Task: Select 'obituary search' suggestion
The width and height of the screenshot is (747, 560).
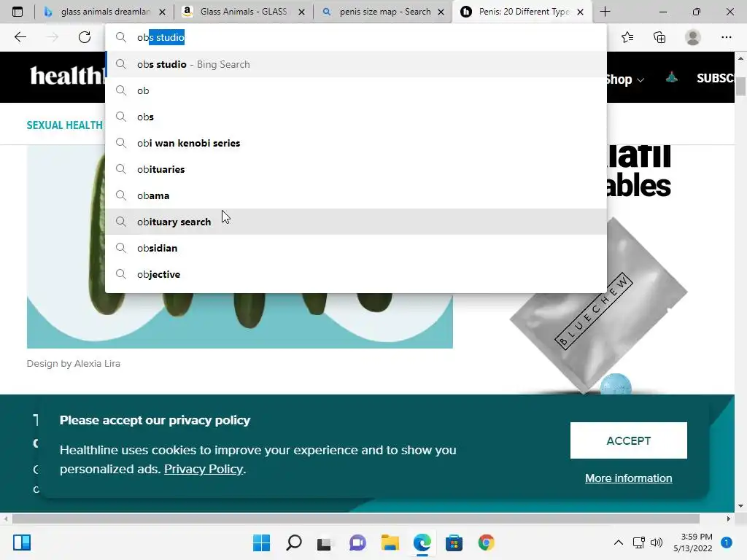Action: click(355, 222)
